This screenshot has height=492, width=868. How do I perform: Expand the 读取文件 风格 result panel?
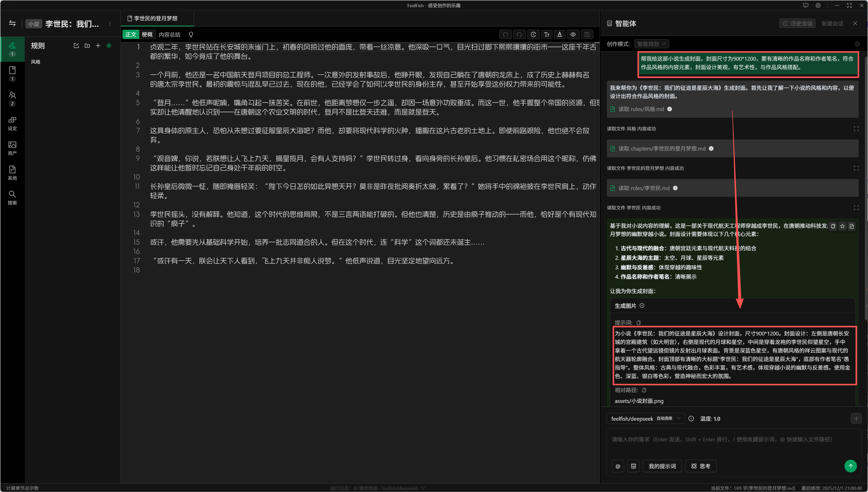coord(856,129)
